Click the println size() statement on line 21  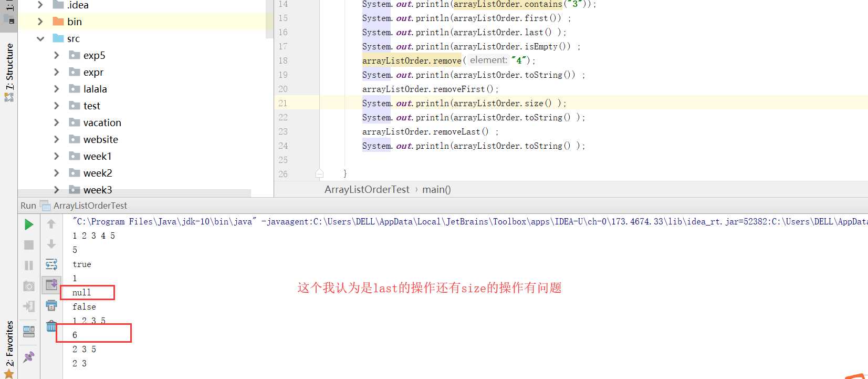464,103
